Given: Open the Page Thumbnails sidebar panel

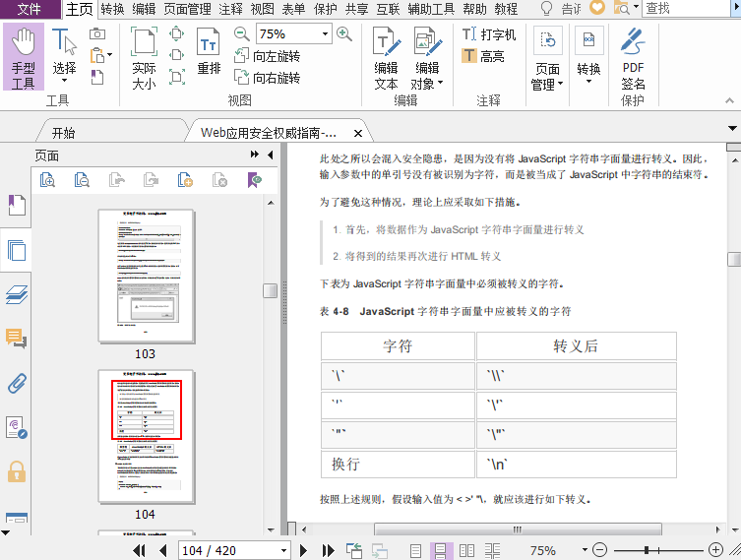Looking at the screenshot, I should 17,250.
